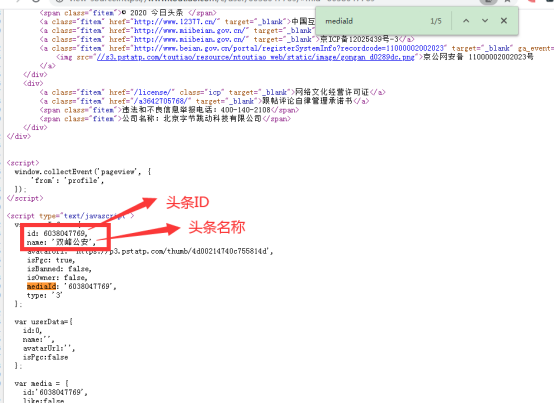Screen dimensions: 554x404
Task: Click the text 京公网安备 11000002002023号
Action: [x=478, y=57]
